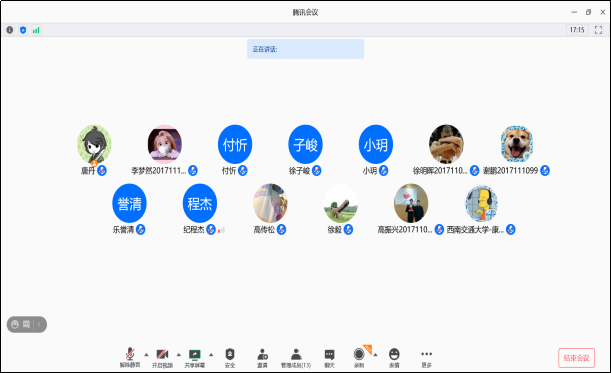
Task: Check network status via green signal bars icon
Action: click(x=36, y=30)
